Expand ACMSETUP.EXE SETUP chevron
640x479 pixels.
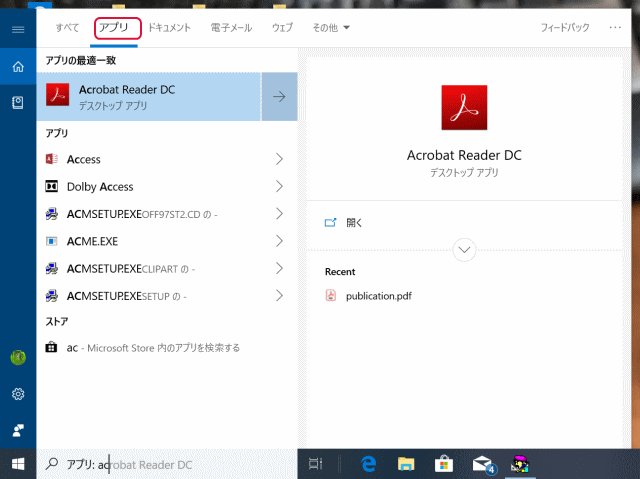(279, 296)
